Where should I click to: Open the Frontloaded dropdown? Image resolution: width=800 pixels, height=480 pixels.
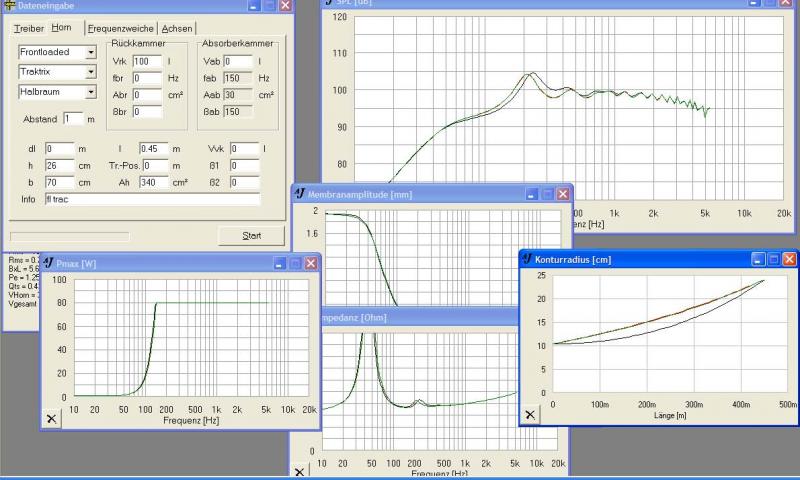(91, 52)
